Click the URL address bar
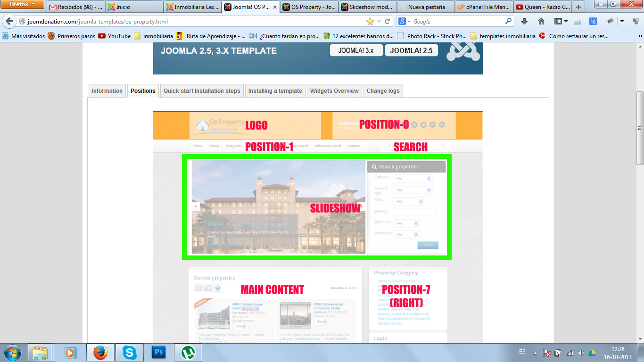This screenshot has width=644, height=362. coord(189,22)
